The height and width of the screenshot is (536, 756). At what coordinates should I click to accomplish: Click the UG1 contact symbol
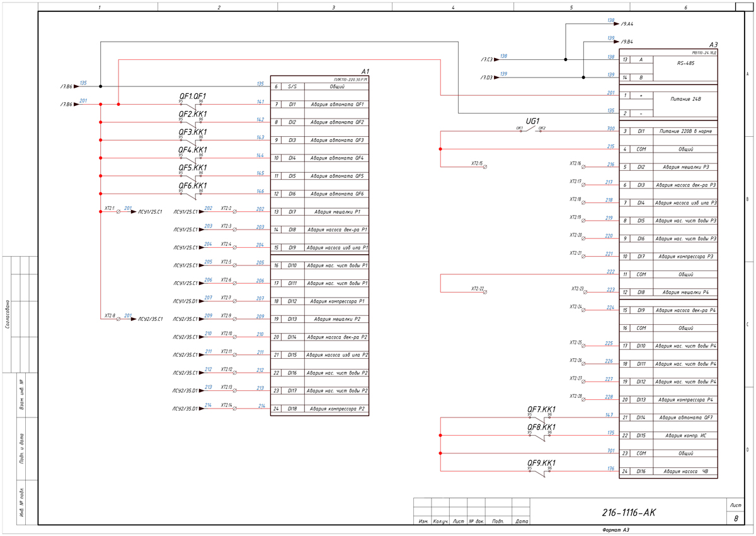click(x=531, y=131)
